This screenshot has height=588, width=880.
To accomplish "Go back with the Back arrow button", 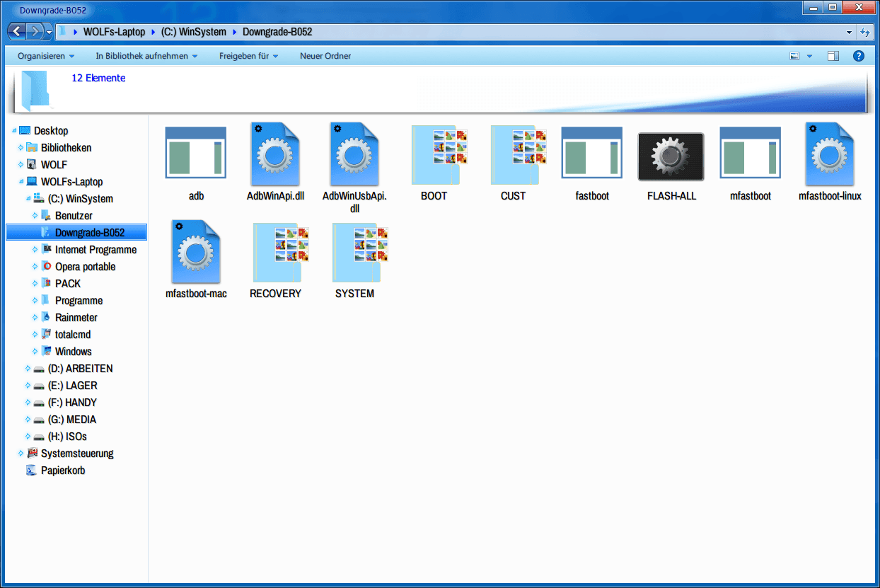I will pos(18,32).
